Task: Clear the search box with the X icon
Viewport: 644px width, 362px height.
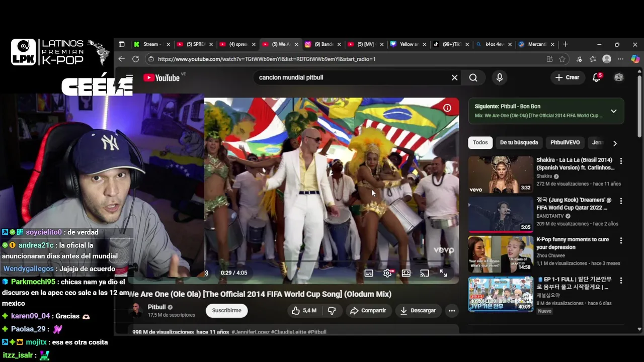Action: coord(454,77)
